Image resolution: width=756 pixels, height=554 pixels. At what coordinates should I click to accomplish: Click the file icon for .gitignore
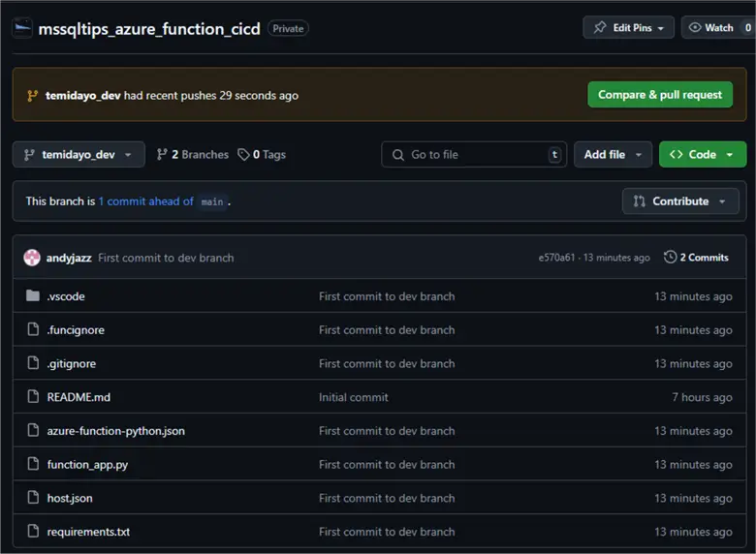pos(33,363)
